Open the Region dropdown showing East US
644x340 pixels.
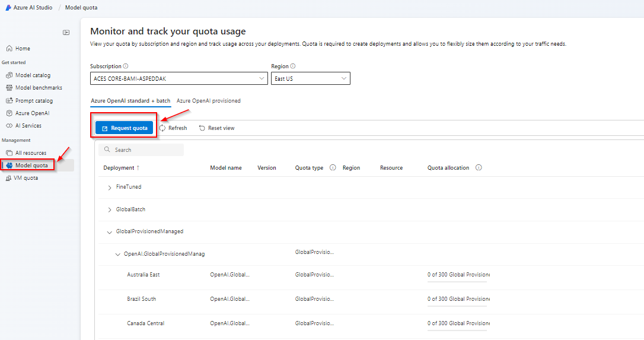(x=311, y=78)
